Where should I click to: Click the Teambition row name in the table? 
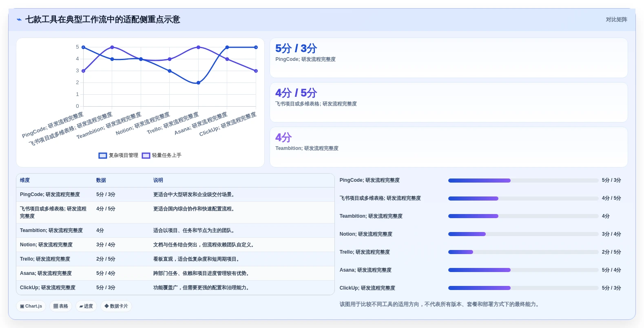51,231
